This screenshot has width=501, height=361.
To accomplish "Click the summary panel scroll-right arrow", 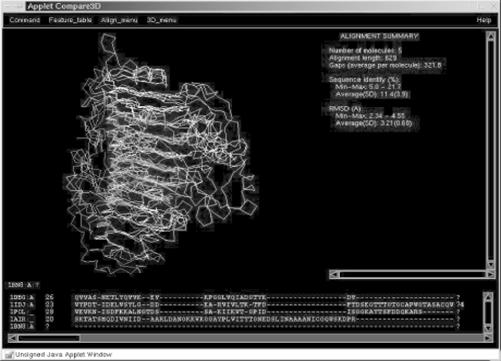I will coord(490,274).
